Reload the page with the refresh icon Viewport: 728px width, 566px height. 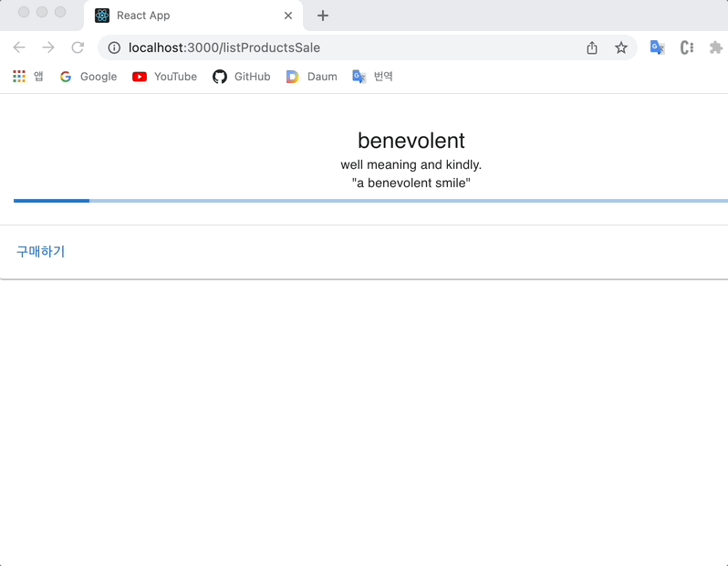click(x=78, y=47)
